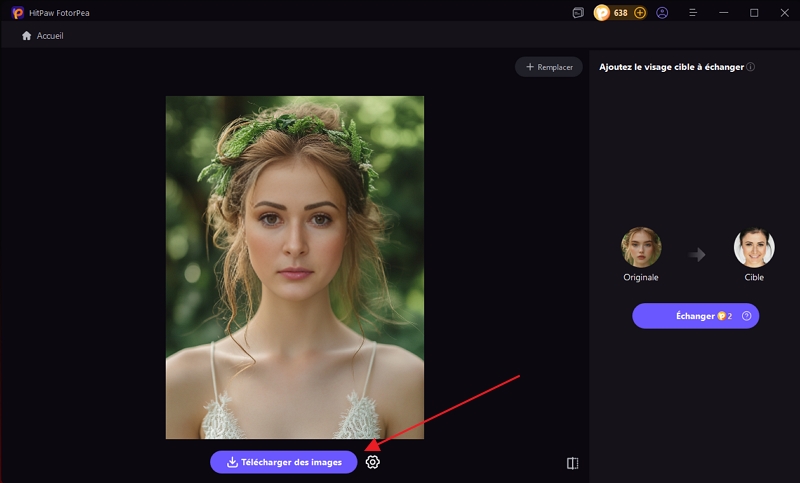
Task: Click the 'Ajoutez le visage cible à échanger' heading
Action: [x=671, y=67]
